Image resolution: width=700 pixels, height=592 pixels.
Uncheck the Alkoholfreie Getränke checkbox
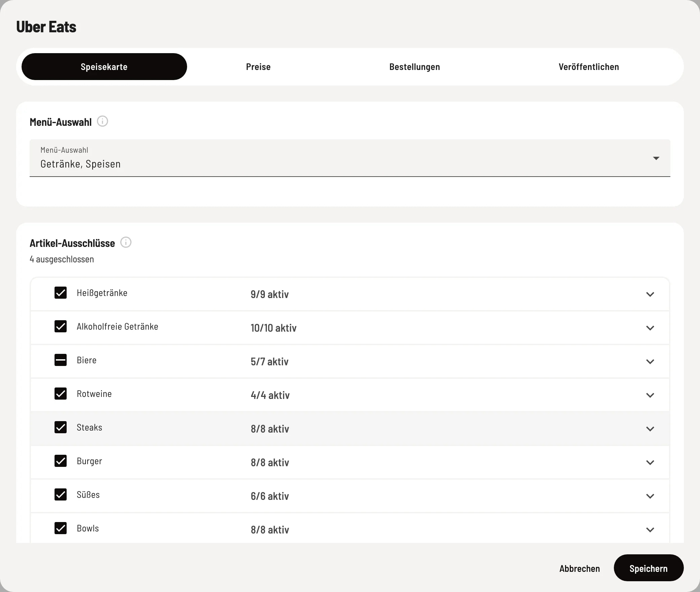click(x=61, y=326)
